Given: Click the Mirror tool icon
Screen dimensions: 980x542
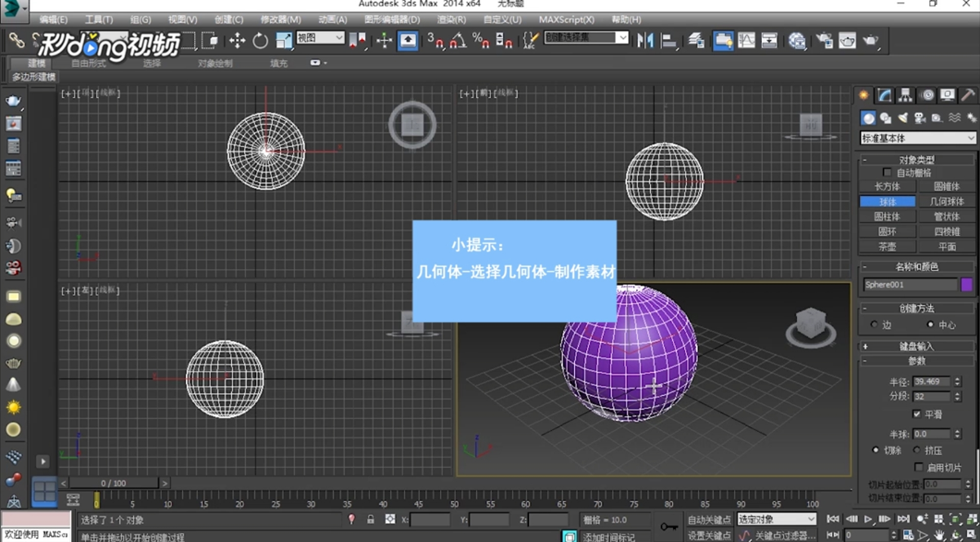Looking at the screenshot, I should coord(645,39).
